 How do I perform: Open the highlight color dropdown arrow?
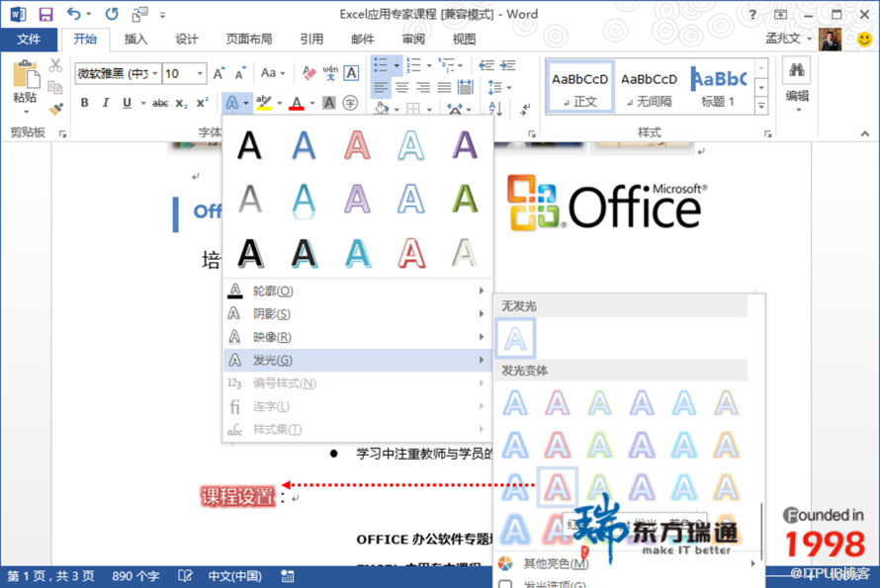[x=280, y=103]
